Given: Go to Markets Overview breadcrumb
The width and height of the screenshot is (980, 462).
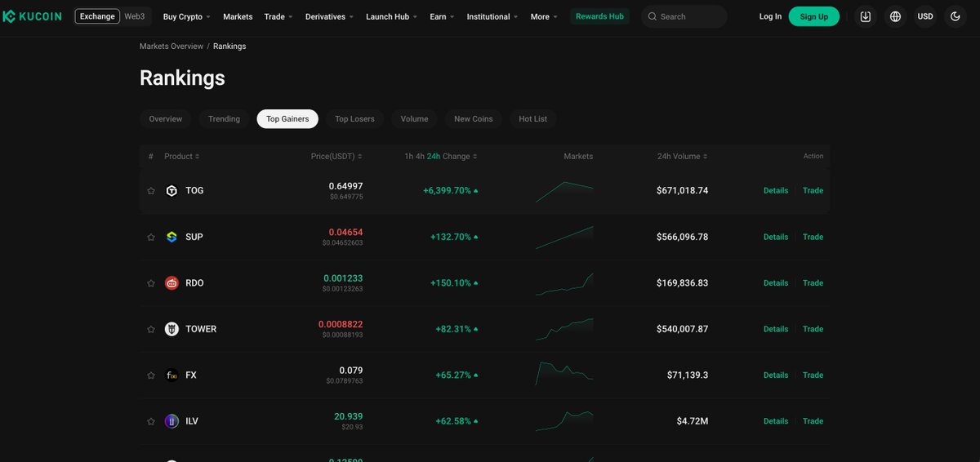Looking at the screenshot, I should (x=171, y=47).
